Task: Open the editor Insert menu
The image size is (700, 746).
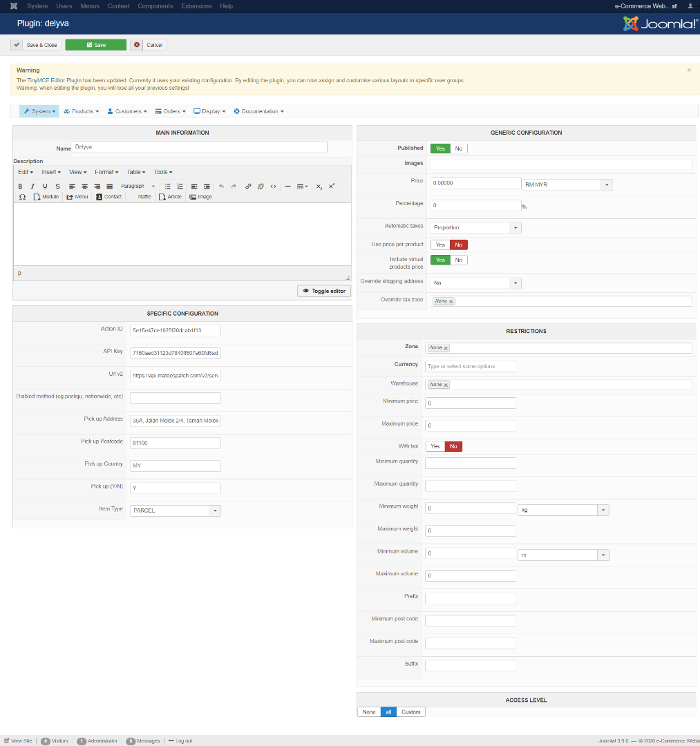Action: click(x=51, y=172)
